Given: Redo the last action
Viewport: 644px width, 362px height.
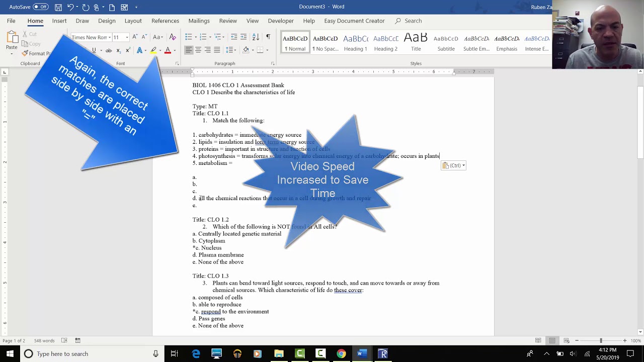Looking at the screenshot, I should click(x=86, y=7).
